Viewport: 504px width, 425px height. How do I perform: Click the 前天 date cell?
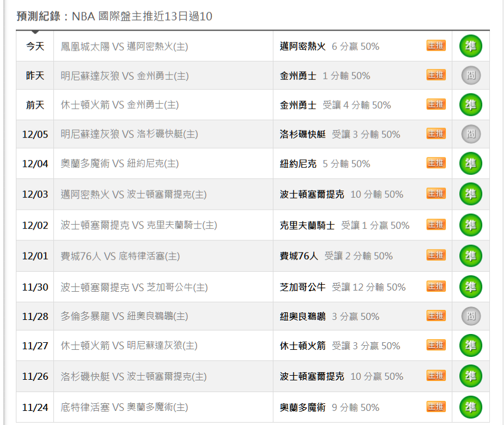[x=35, y=105]
